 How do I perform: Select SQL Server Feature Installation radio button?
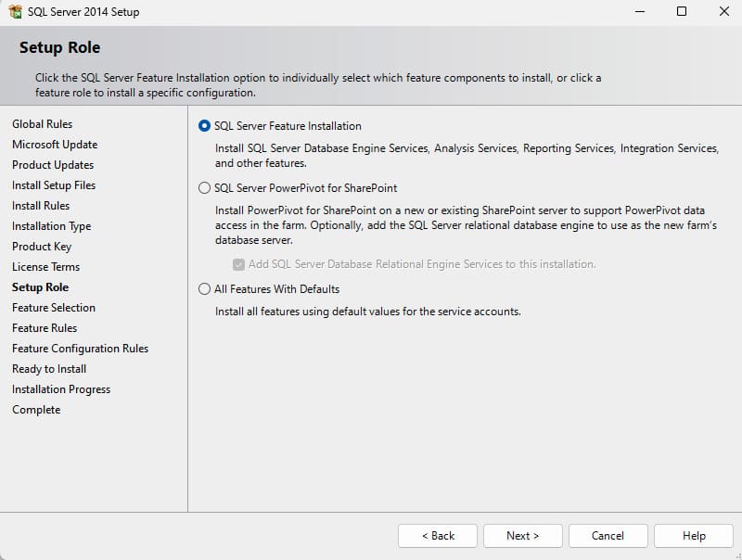[x=205, y=126]
